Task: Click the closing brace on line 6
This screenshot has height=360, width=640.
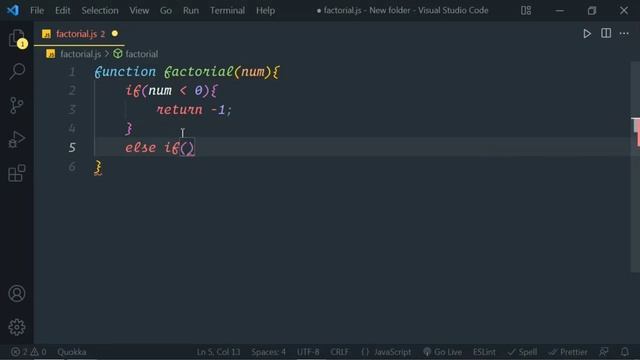Action: [x=98, y=167]
